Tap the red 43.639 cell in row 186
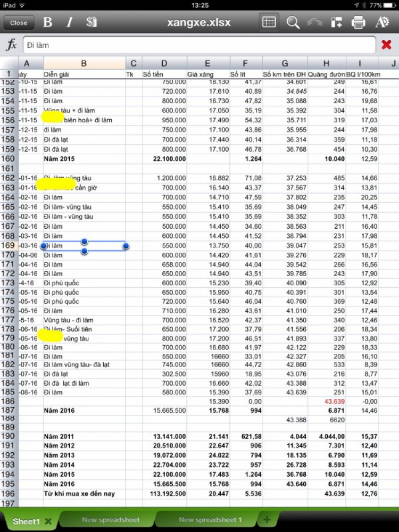 click(x=327, y=401)
